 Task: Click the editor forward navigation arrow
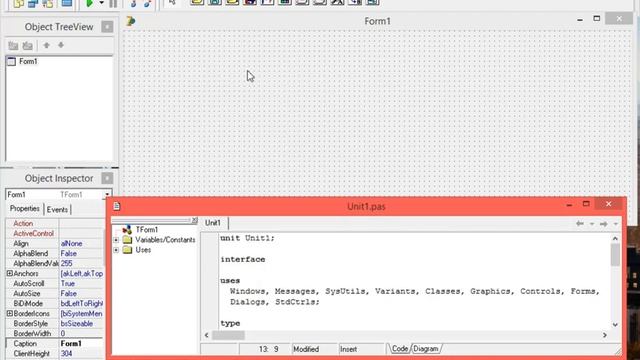pos(604,224)
